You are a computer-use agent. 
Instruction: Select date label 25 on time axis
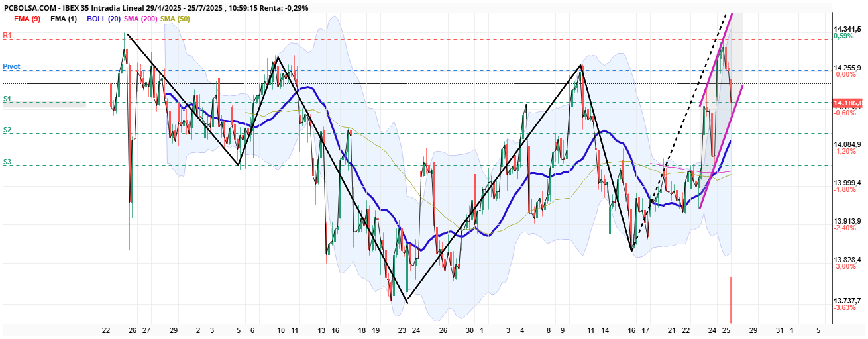(x=726, y=330)
